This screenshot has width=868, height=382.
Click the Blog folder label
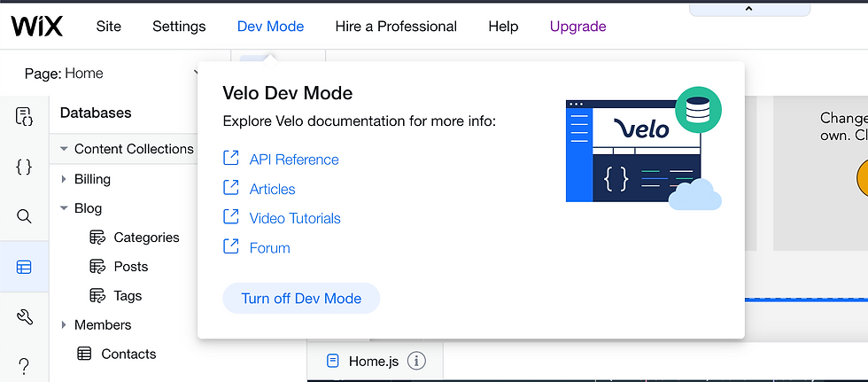(x=88, y=208)
